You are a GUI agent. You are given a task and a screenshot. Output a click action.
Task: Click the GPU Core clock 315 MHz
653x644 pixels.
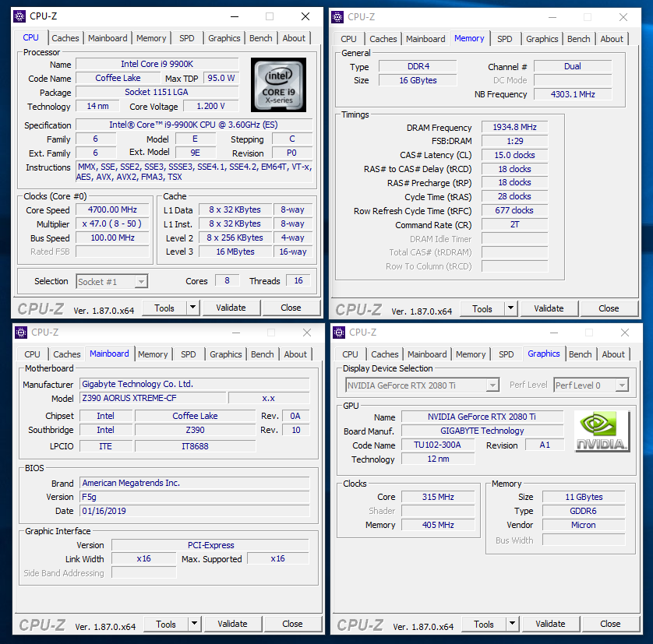click(438, 497)
